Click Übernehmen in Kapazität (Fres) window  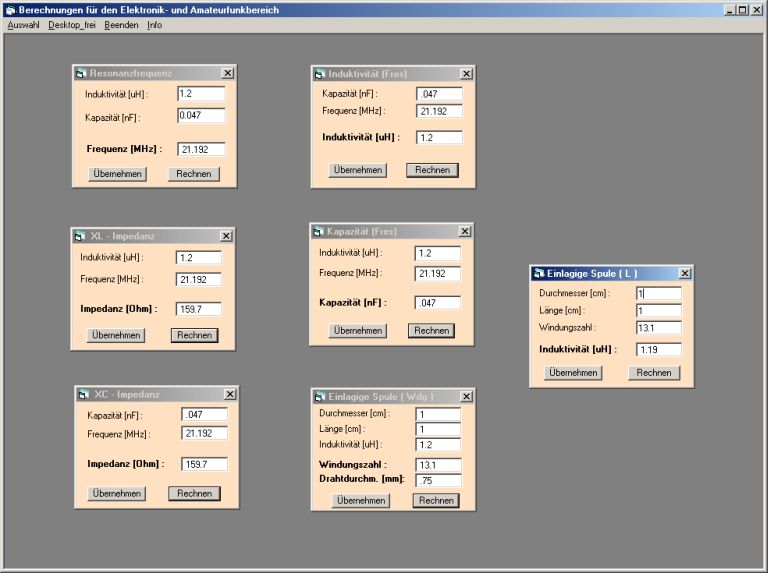358,331
